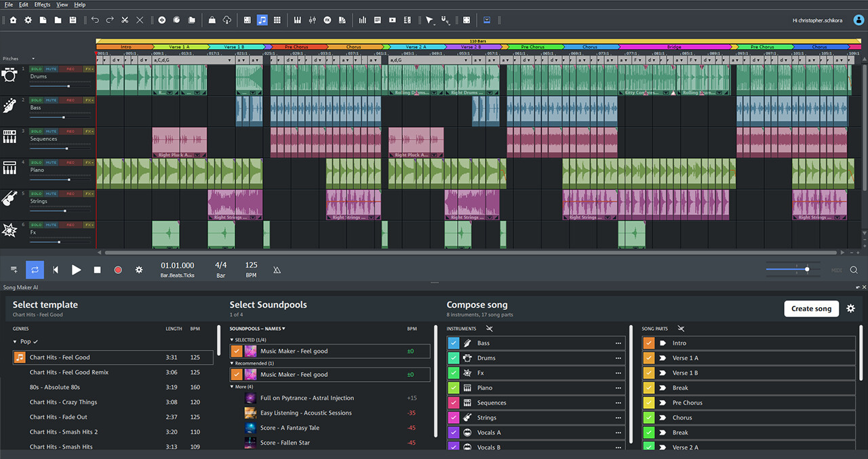Open the store cloud download icon

(x=228, y=20)
